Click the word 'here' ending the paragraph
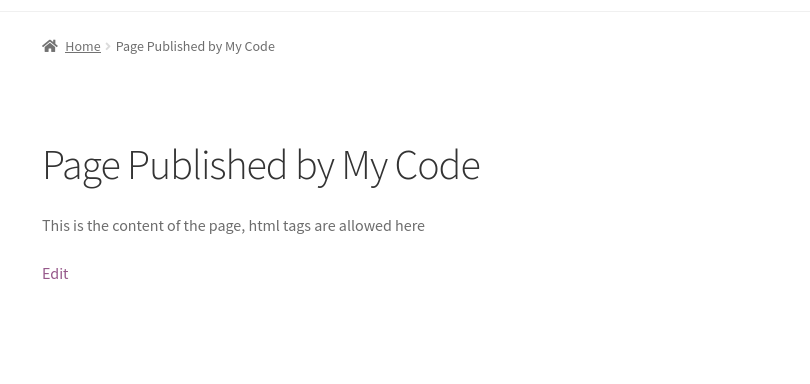 point(410,225)
